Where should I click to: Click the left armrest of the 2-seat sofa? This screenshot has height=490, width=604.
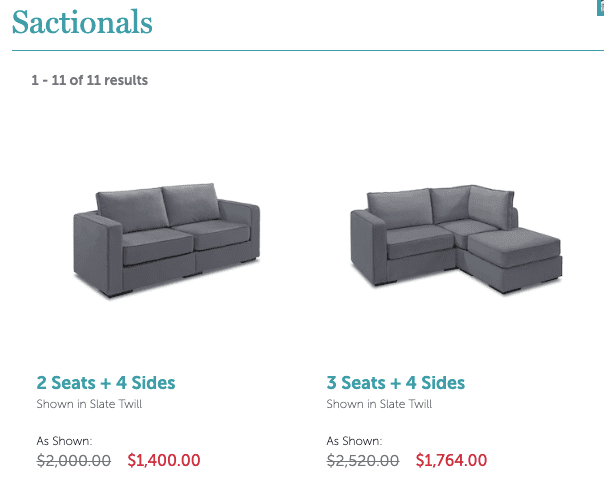tap(98, 252)
